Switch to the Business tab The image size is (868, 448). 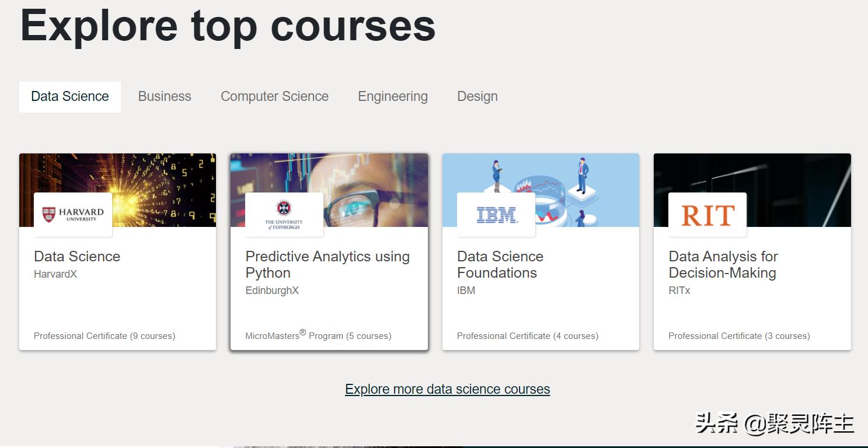click(x=165, y=97)
